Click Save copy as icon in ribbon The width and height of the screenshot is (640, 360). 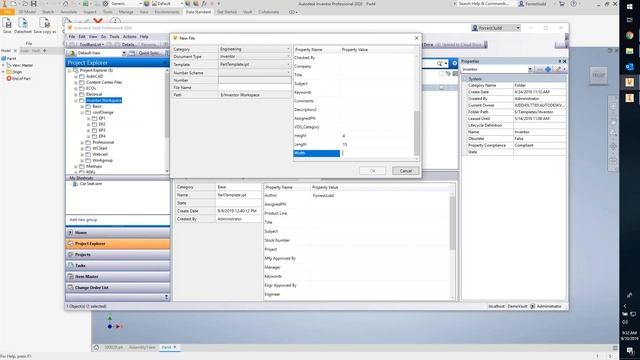pos(44,24)
